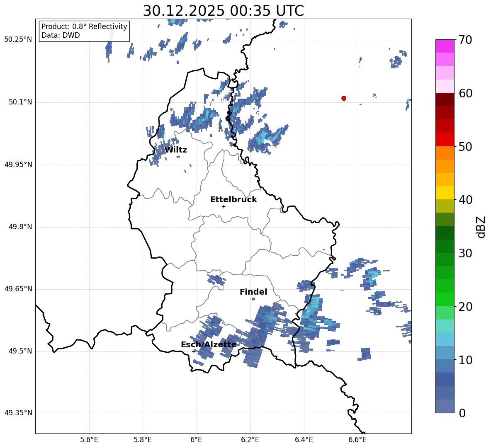Click the 'Product: 0.8° Reflectivity' text
Viewport: 491px width, 448px height.
point(84,26)
